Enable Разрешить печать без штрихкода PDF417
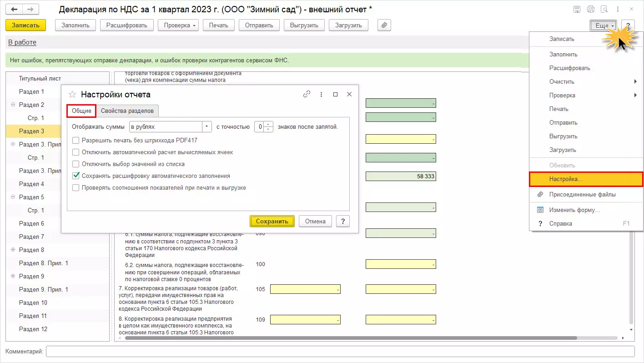This screenshot has height=363, width=644. [76, 141]
